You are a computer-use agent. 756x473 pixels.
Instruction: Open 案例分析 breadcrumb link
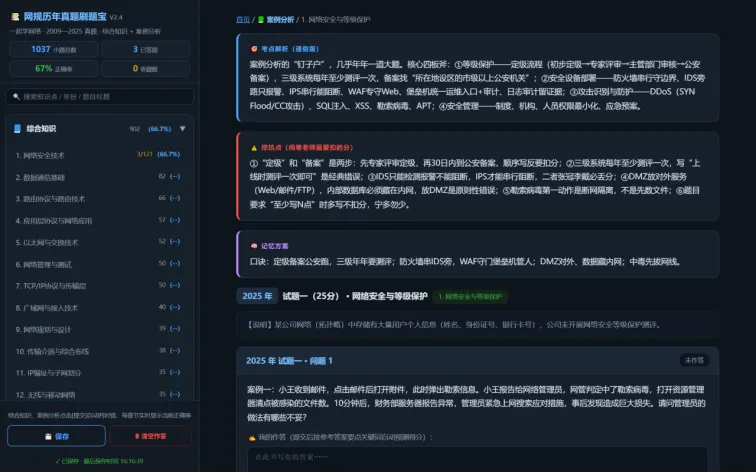point(280,20)
